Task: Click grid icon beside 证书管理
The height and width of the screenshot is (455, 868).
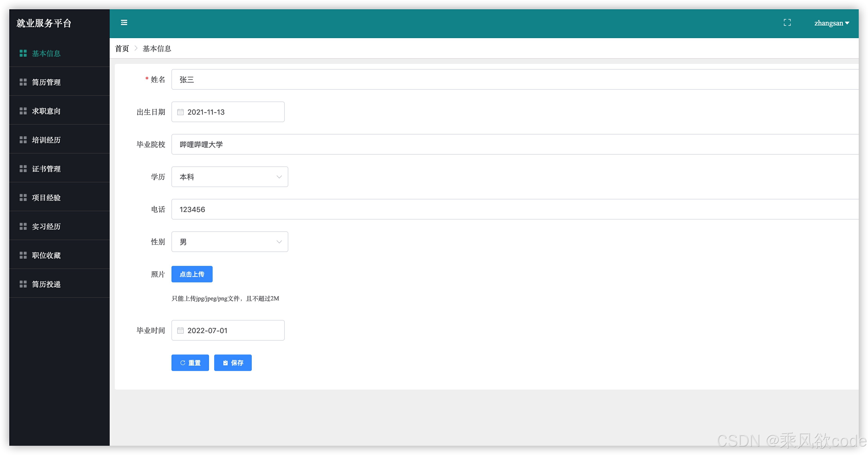Action: [23, 169]
